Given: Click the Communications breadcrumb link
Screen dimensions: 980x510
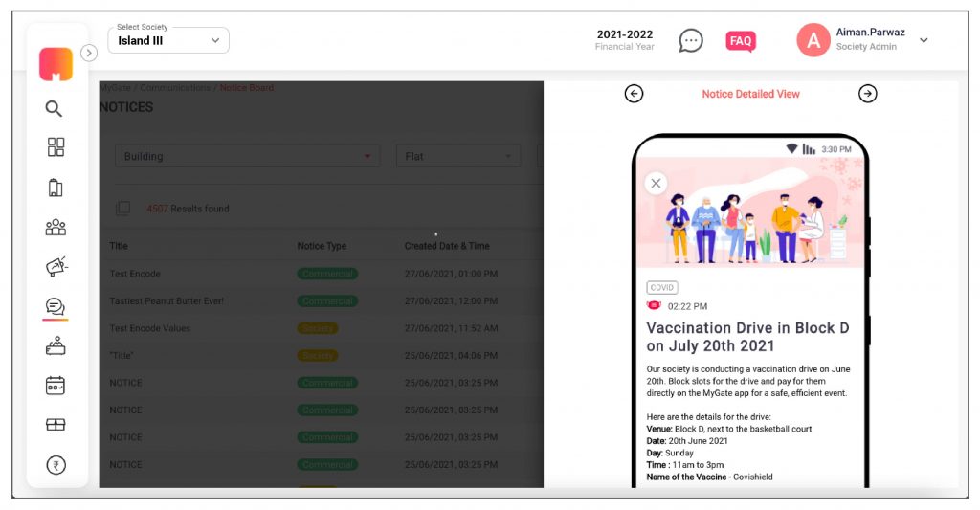Looking at the screenshot, I should coord(175,87).
